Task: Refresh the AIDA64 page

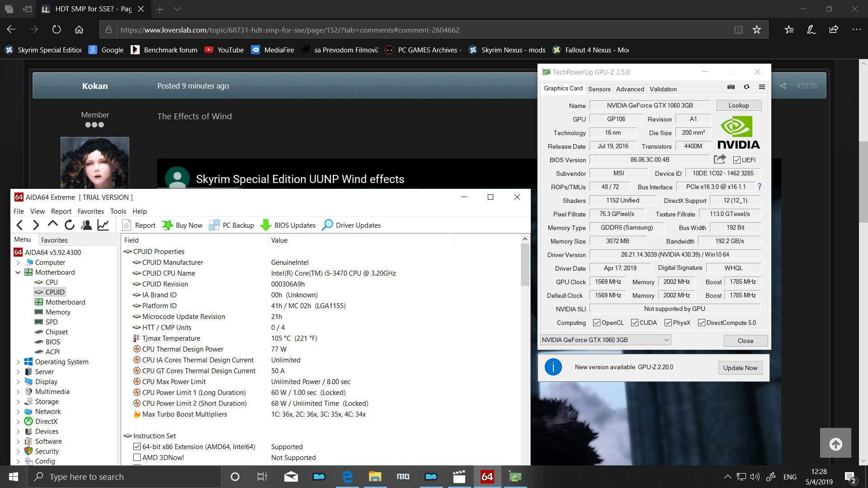Action: [x=69, y=225]
